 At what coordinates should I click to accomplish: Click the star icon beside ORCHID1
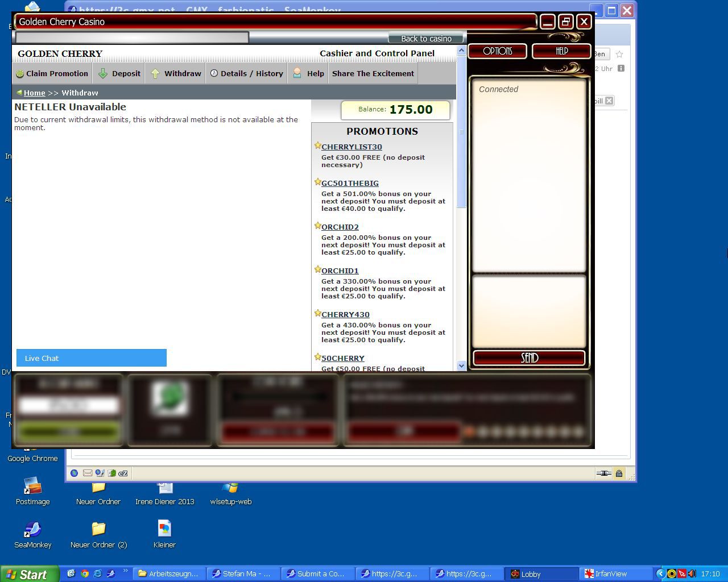[317, 269]
